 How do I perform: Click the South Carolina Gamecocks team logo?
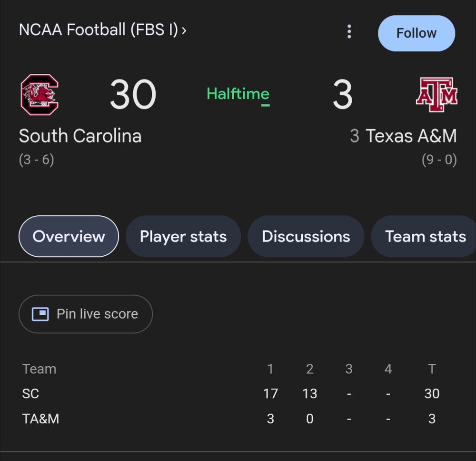pyautogui.click(x=39, y=94)
